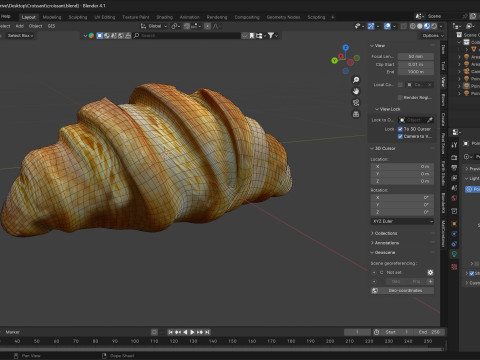Expand the Annotations panel

[385, 243]
